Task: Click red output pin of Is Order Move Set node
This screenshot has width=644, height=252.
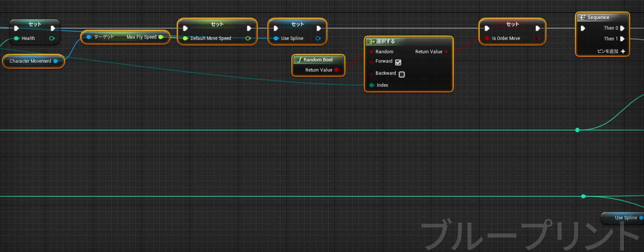Action: (537, 39)
